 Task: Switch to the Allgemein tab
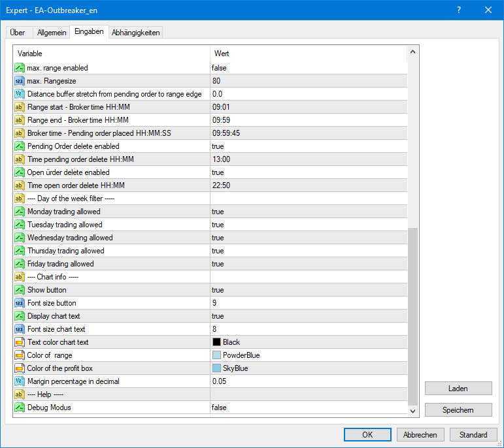(x=52, y=33)
